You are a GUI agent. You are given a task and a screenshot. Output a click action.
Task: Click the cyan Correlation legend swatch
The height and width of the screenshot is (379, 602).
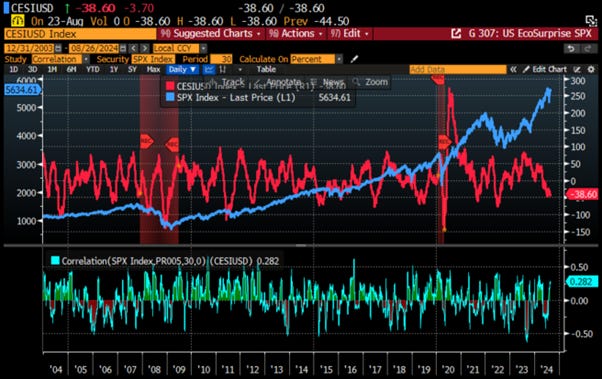point(55,261)
